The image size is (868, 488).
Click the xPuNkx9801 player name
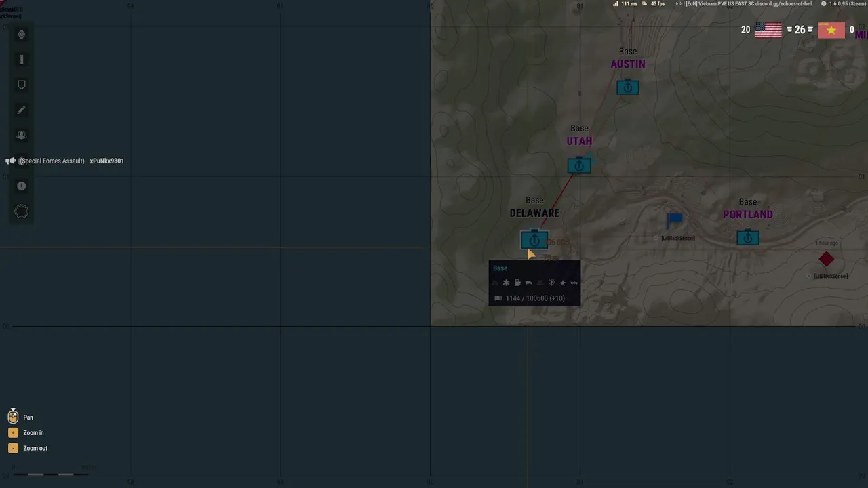tap(106, 161)
